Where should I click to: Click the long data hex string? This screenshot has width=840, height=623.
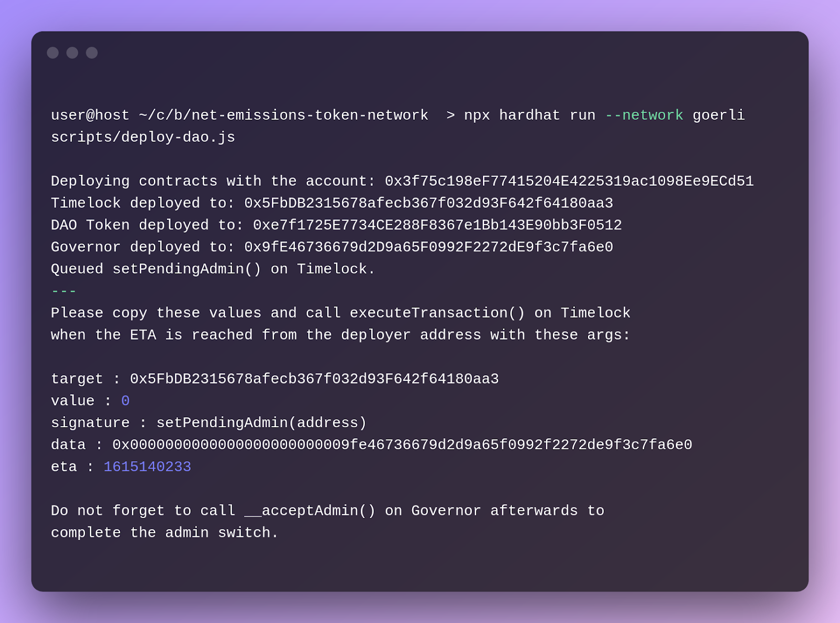tap(402, 445)
